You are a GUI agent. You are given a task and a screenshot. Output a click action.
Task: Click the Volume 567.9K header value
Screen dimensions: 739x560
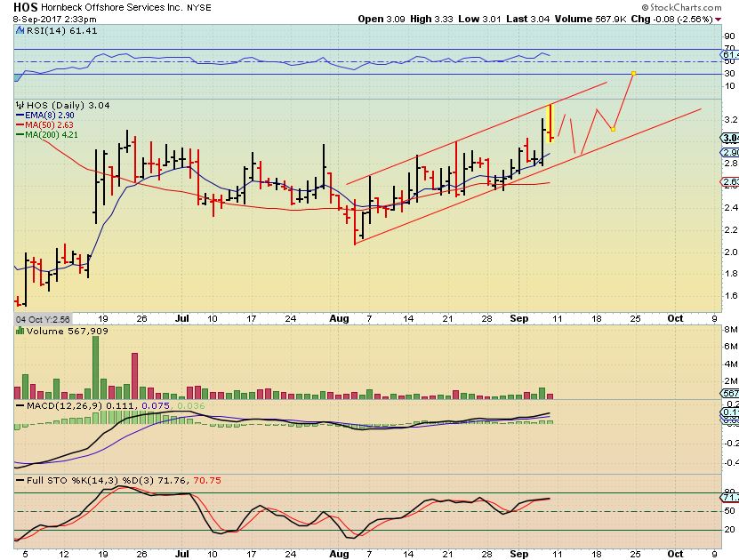click(590, 19)
